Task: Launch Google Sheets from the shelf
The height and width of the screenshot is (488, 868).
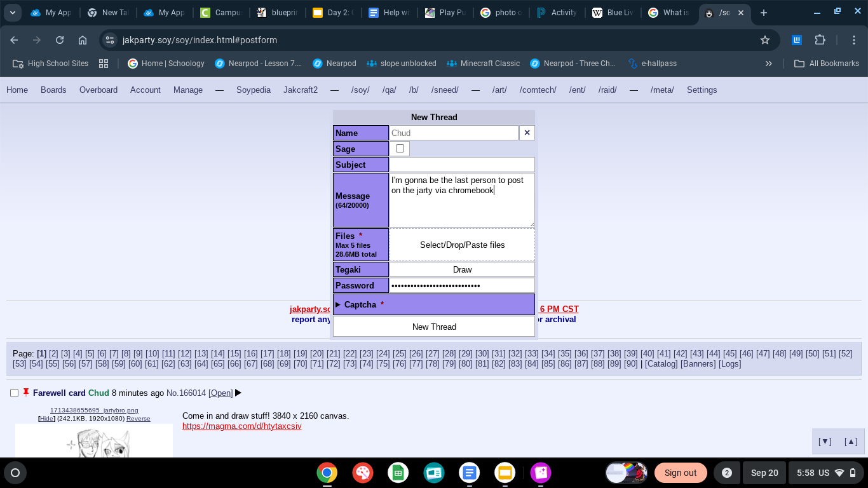Action: [x=398, y=473]
